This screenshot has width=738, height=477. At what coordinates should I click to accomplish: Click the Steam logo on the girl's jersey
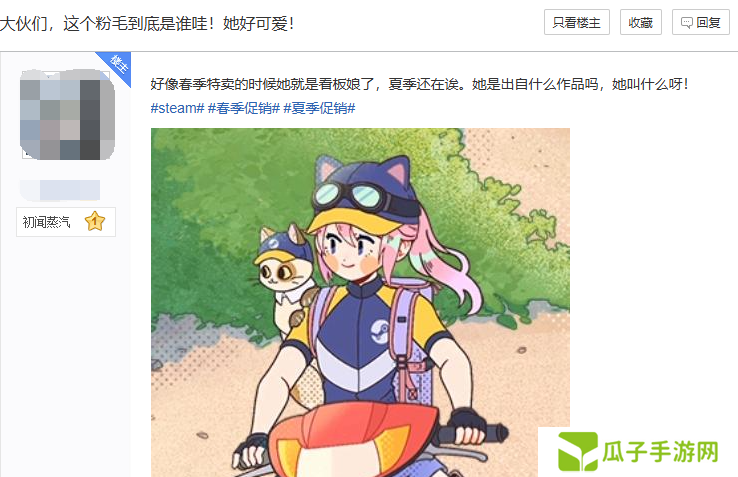coord(380,331)
